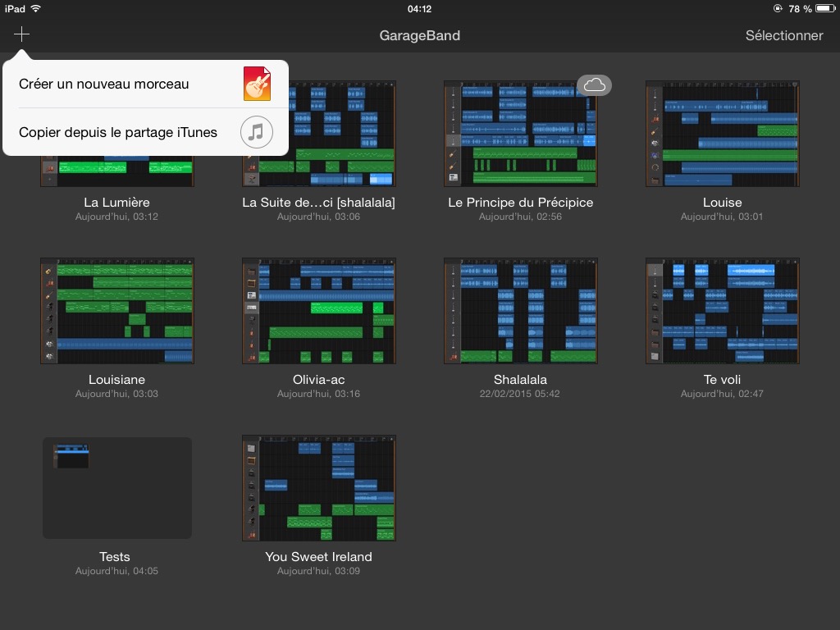The width and height of the screenshot is (840, 630).
Task: Open the Te voli song thumbnail
Action: click(x=723, y=311)
